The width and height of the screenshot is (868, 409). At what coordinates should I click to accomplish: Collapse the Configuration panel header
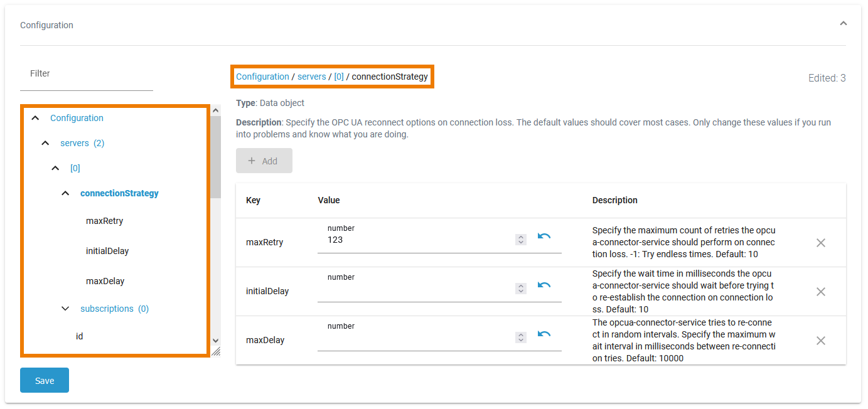click(843, 24)
